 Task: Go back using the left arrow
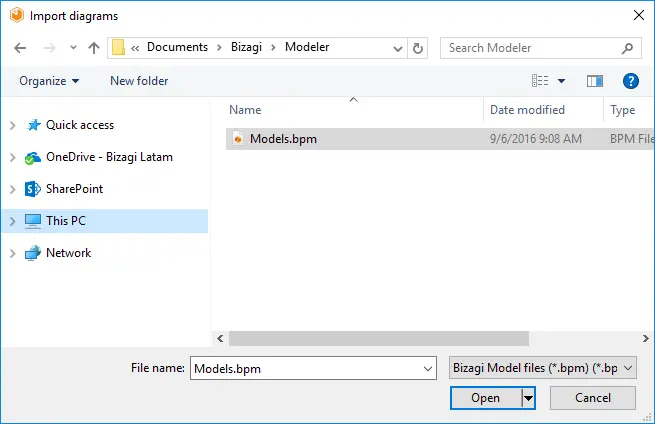coord(20,48)
